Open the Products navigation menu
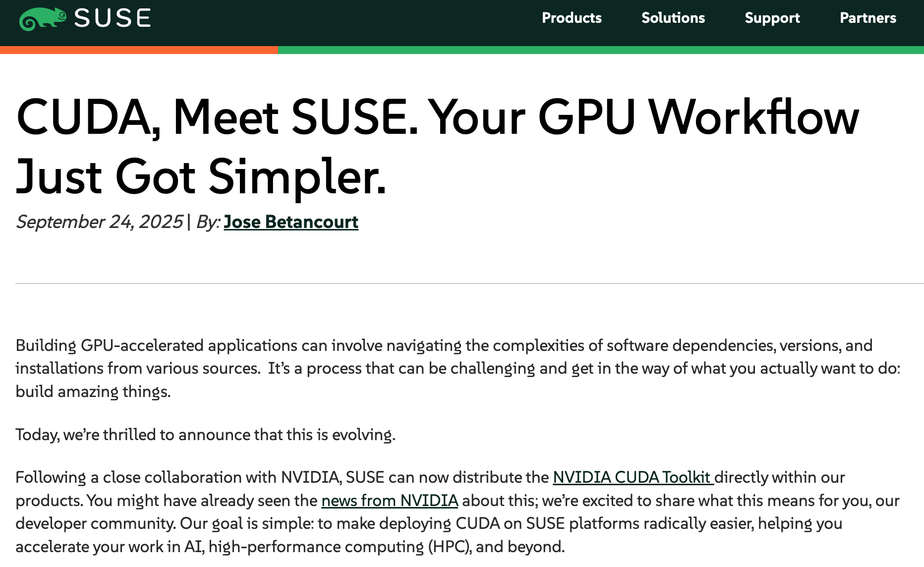924x567 pixels. click(x=572, y=18)
